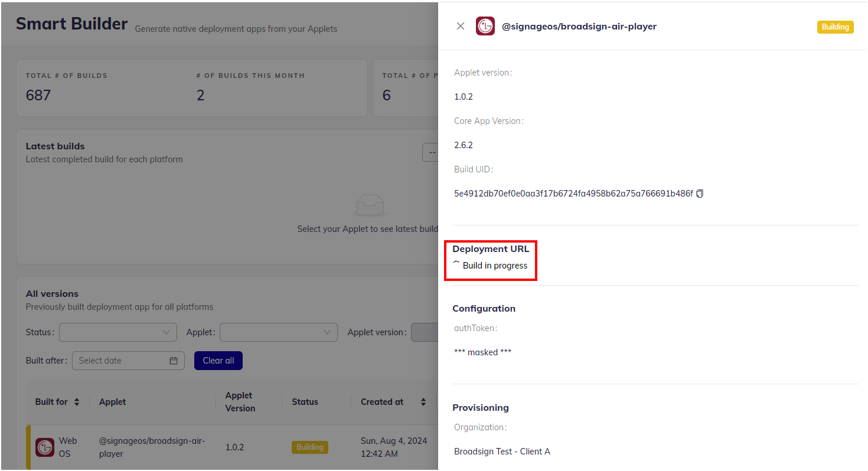Viewport: 868px width, 471px height.
Task: Click calendar icon in Built after field
Action: coord(174,361)
